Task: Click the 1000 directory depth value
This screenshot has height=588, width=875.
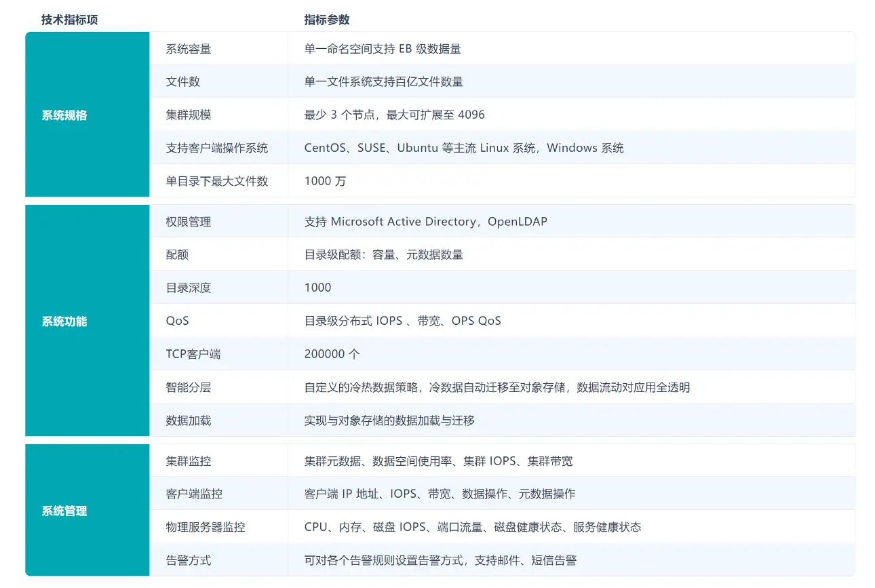Action: 318,288
